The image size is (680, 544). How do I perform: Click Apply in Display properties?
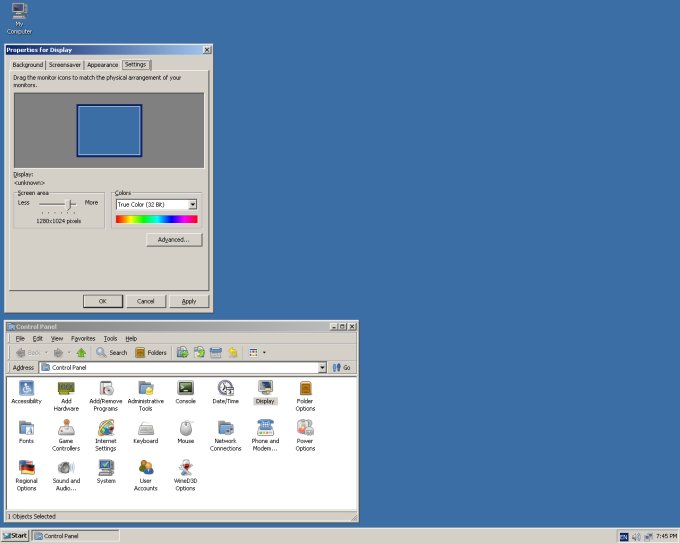pyautogui.click(x=189, y=301)
